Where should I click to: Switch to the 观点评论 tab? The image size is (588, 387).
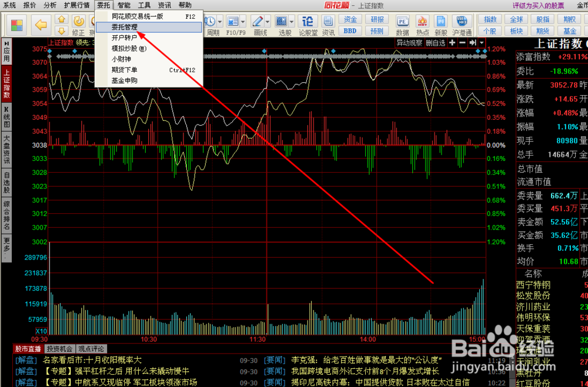92,349
